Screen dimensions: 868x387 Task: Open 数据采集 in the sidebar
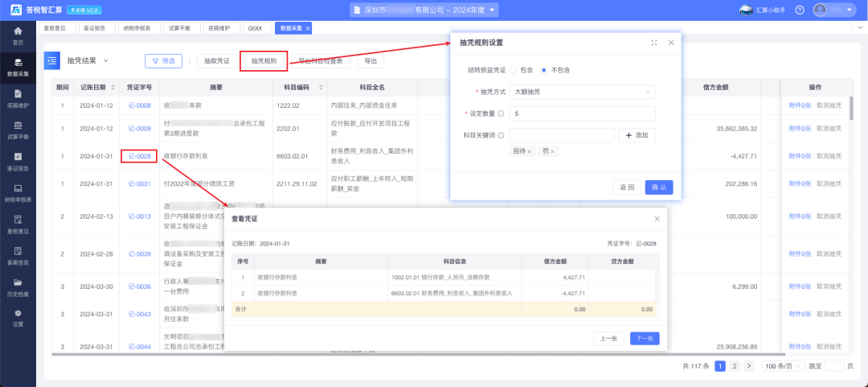tap(18, 67)
